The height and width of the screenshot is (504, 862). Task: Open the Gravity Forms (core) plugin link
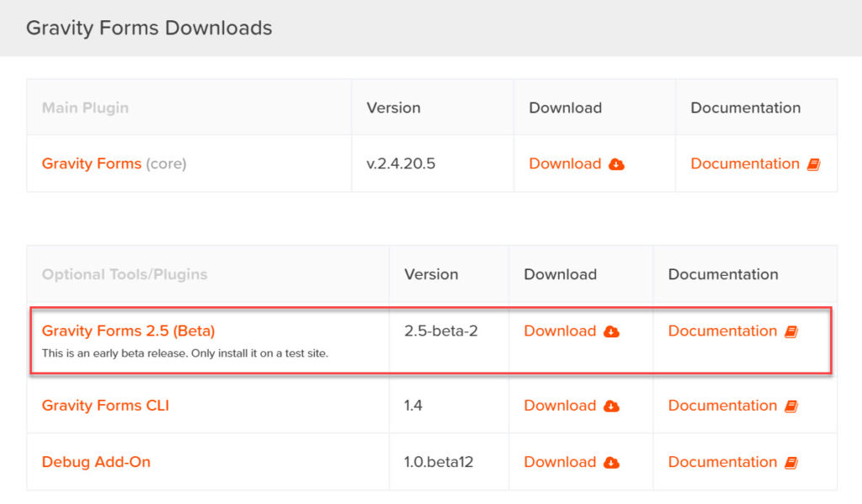91,164
